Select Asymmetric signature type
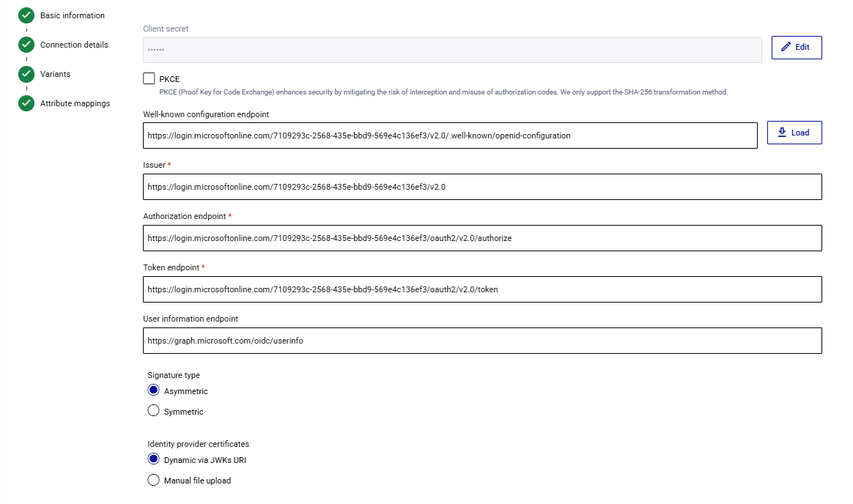 coord(153,390)
